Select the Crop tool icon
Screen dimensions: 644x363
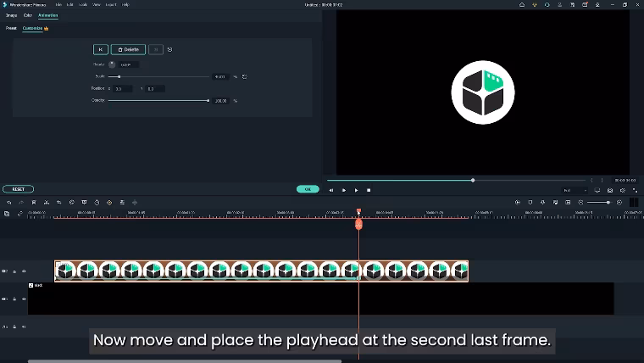59,202
